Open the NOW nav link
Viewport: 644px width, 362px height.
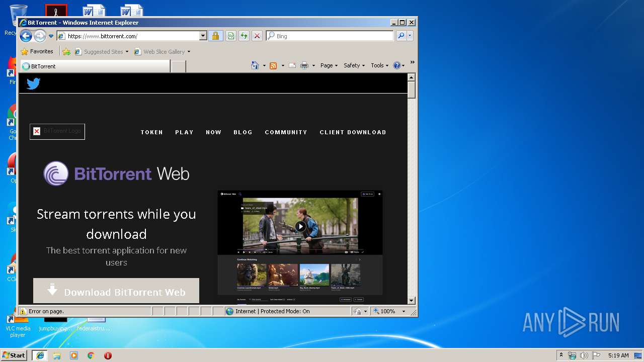click(213, 132)
